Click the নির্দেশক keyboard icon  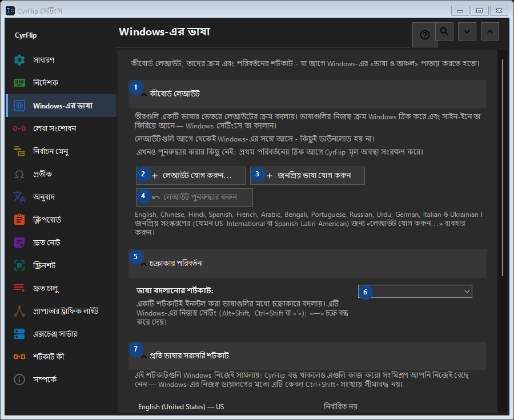[x=19, y=83]
